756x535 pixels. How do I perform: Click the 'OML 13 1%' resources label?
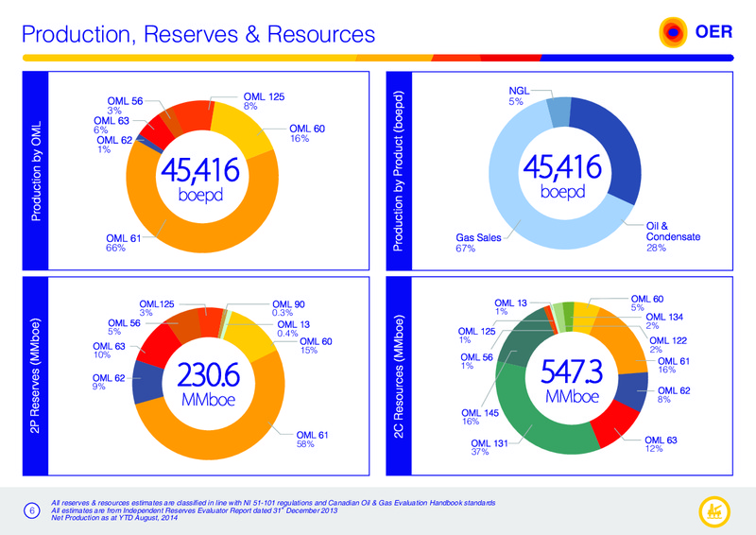510,307
